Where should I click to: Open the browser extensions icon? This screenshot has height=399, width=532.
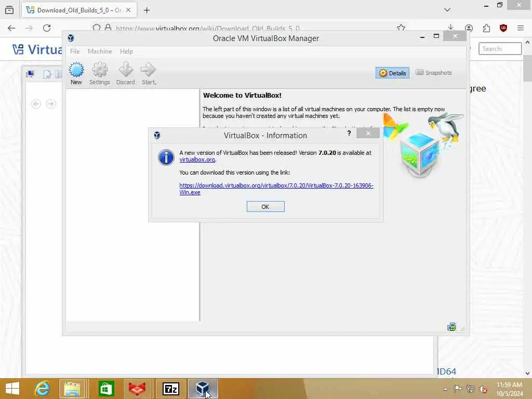486,28
